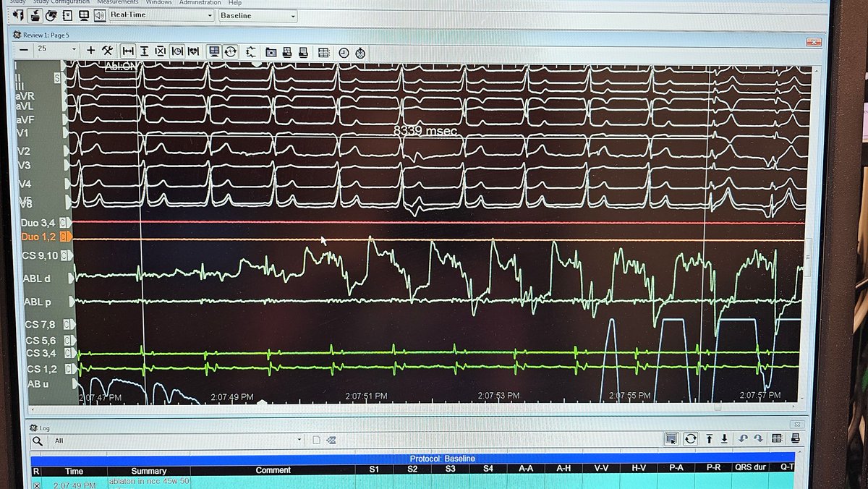Image resolution: width=868 pixels, height=489 pixels.
Task: Select the ABL d channel label
Action: (37, 278)
